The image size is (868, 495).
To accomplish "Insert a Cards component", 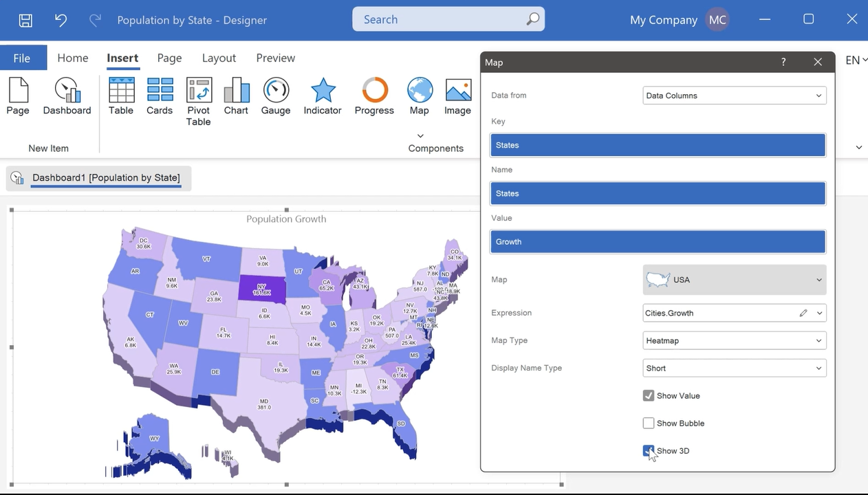I will 160,96.
